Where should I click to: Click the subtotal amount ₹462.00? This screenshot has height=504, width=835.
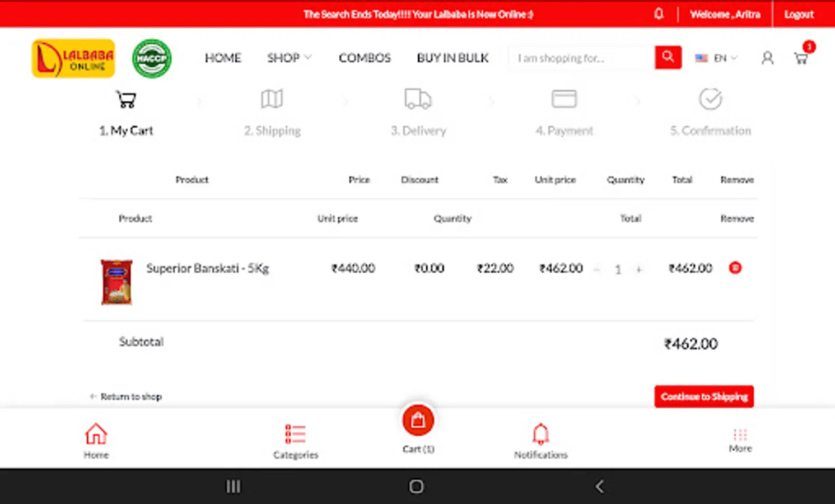coord(691,344)
